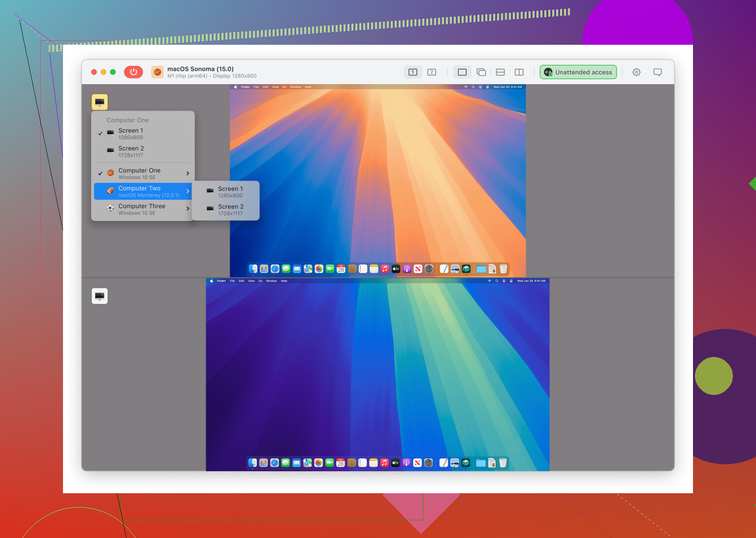Switch to display 2 in toolbar
The height and width of the screenshot is (538, 756).
(432, 72)
